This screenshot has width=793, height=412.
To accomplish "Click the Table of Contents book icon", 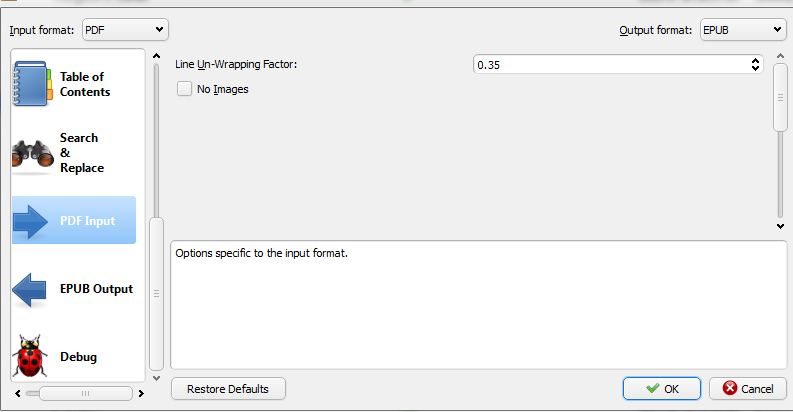I will pyautogui.click(x=31, y=84).
